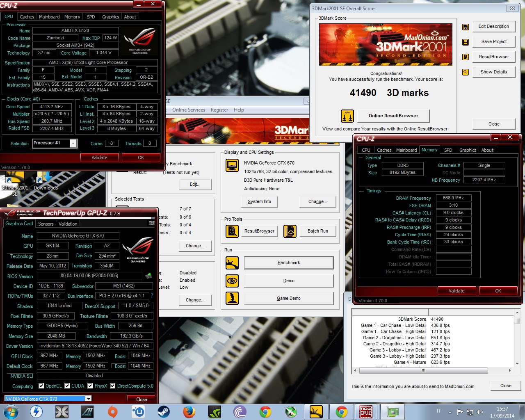Open the Online Services menu in 3DMark
The width and height of the screenshot is (525, 420).
coord(189,110)
